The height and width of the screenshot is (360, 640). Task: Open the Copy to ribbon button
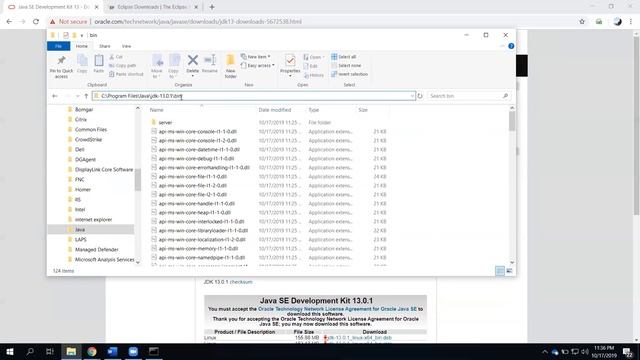pyautogui.click(x=174, y=66)
